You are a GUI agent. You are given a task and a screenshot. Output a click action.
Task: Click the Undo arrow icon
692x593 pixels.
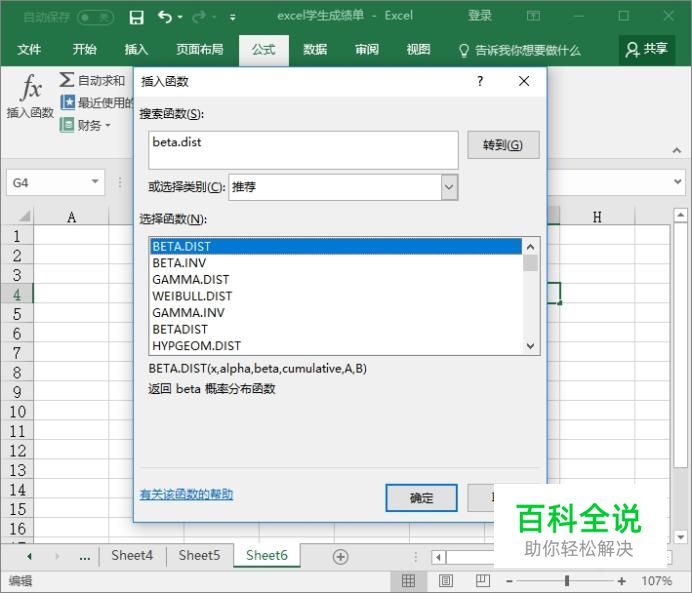pyautogui.click(x=165, y=17)
